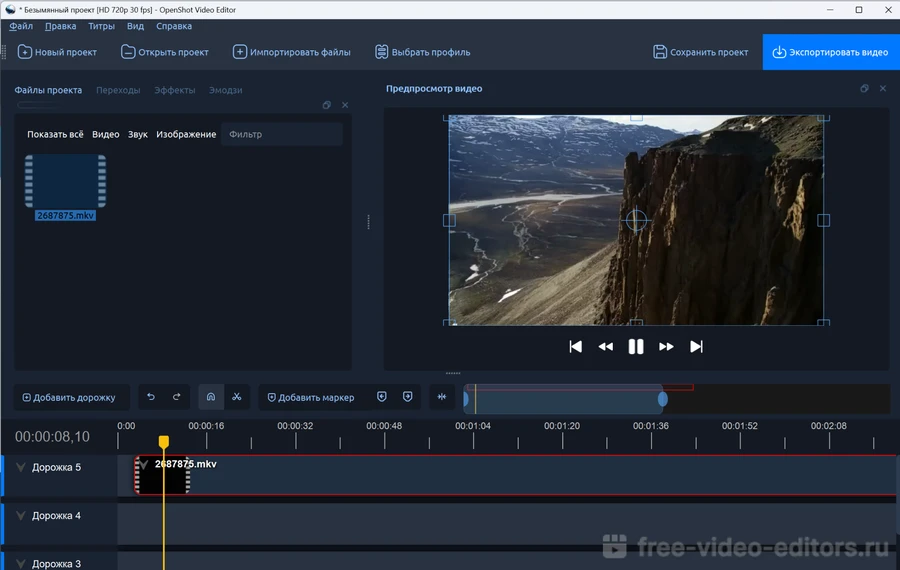Pause the video preview playback
This screenshot has height=570, width=900.
click(635, 347)
